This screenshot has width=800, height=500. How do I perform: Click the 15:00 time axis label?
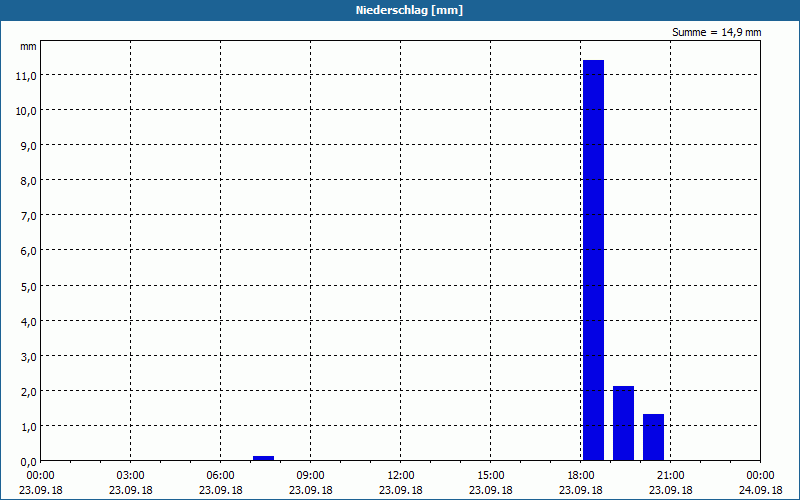click(x=491, y=476)
